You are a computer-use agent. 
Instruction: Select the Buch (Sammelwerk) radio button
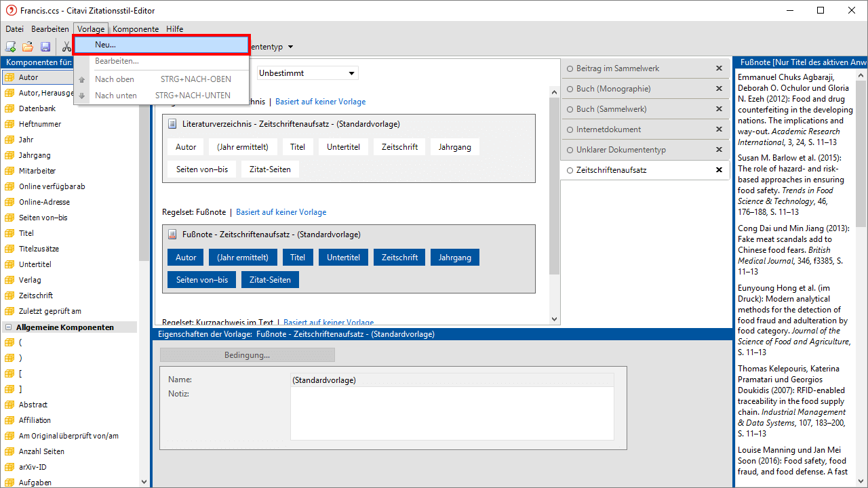point(570,109)
